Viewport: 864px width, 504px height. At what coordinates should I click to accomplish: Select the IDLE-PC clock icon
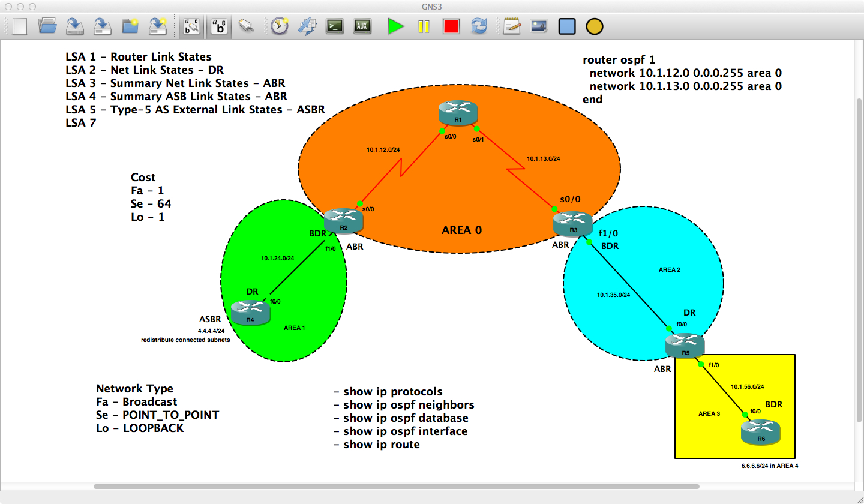click(x=278, y=26)
